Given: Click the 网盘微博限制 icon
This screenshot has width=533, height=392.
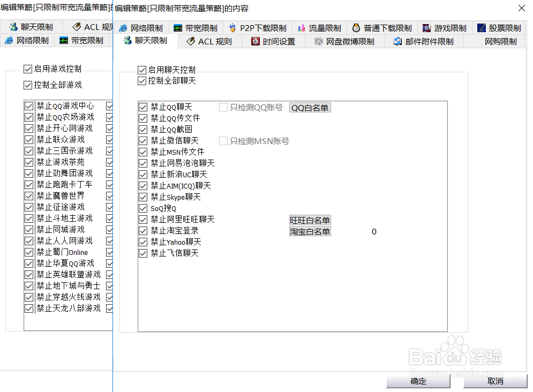Looking at the screenshot, I should 319,41.
